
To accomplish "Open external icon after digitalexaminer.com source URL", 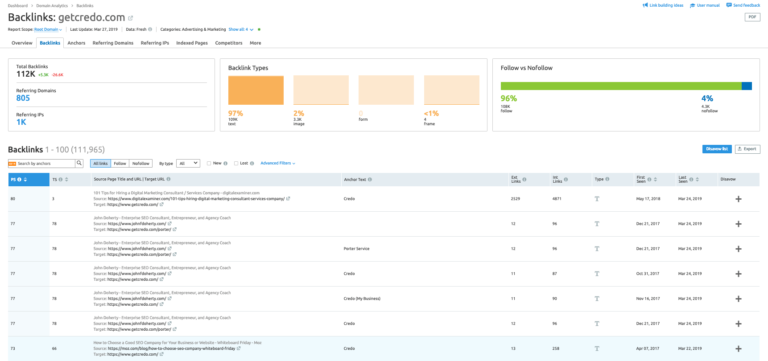I will [x=288, y=199].
